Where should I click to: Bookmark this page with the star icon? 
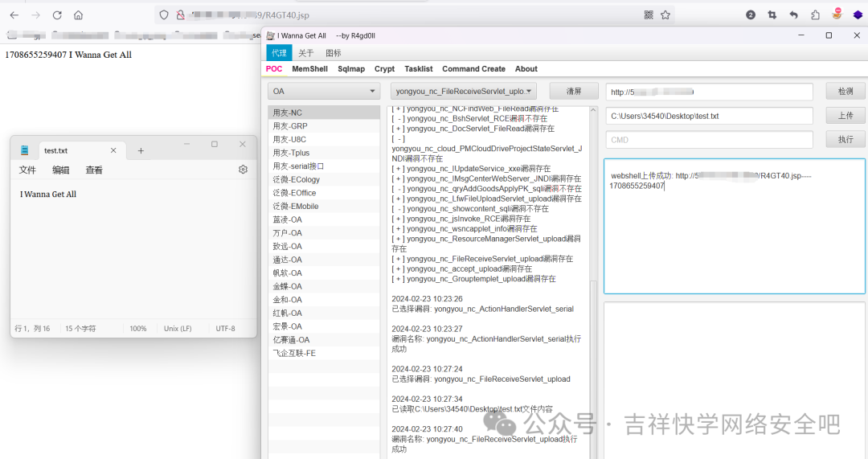point(665,15)
